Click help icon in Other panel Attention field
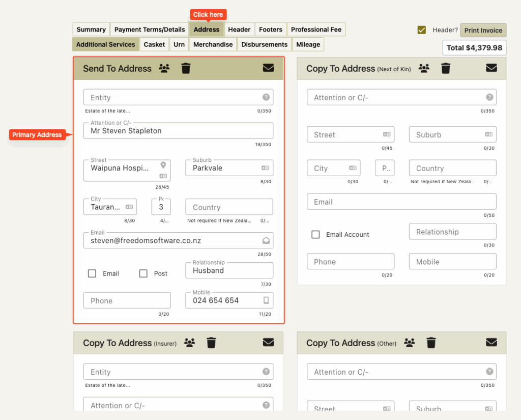 489,372
